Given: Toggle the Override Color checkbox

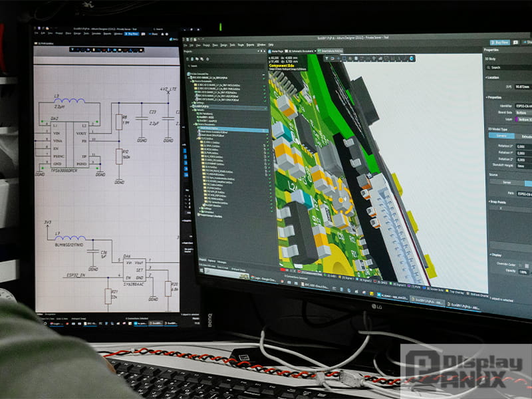Looking at the screenshot, I should coord(520,265).
